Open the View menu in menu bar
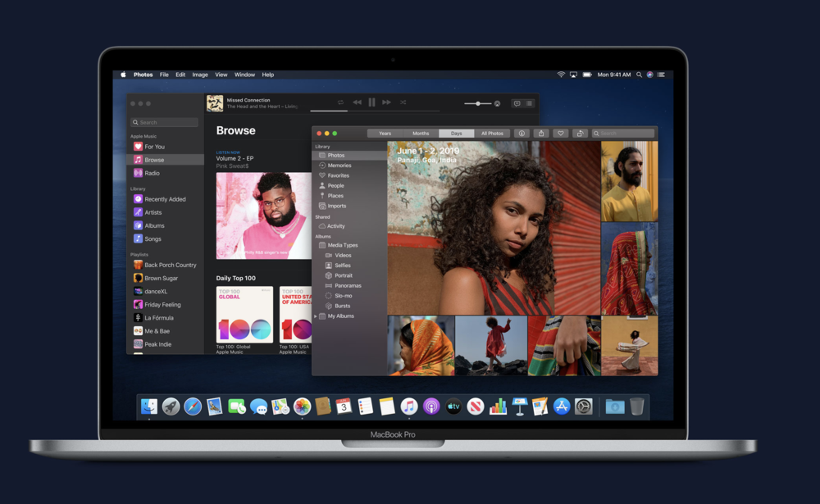 coord(221,75)
